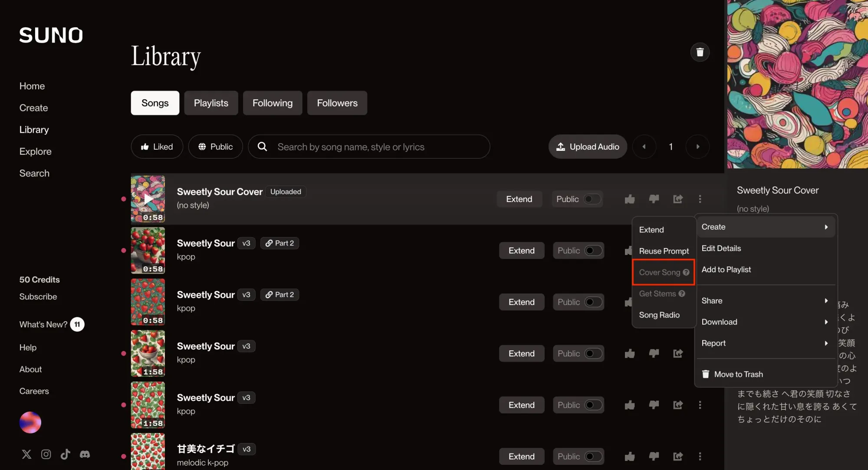
Task: Go to previous library page arrow
Action: click(x=644, y=147)
